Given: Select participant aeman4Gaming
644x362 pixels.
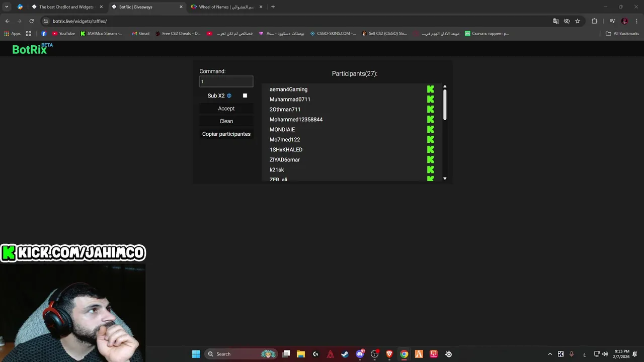Looking at the screenshot, I should (288, 89).
